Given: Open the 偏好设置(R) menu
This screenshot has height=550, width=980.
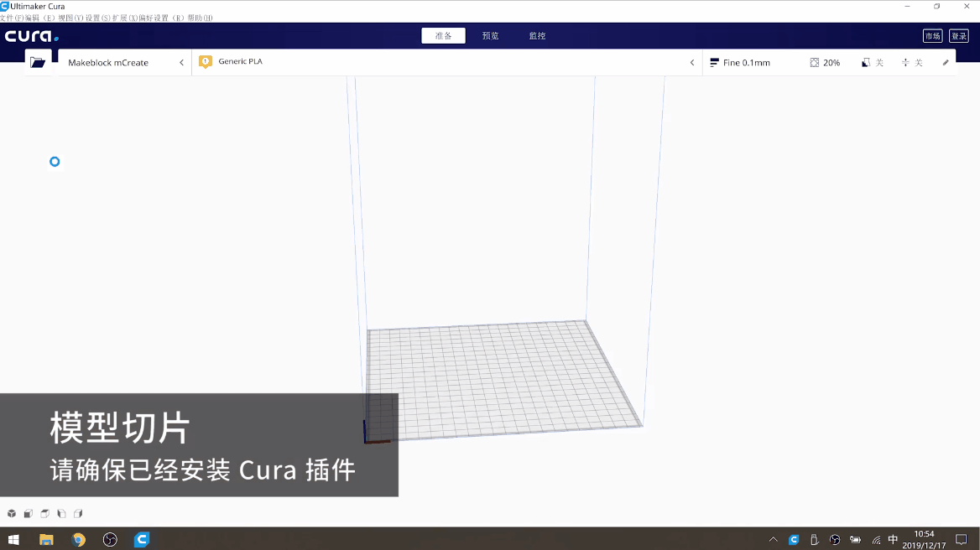Looking at the screenshot, I should 161,18.
